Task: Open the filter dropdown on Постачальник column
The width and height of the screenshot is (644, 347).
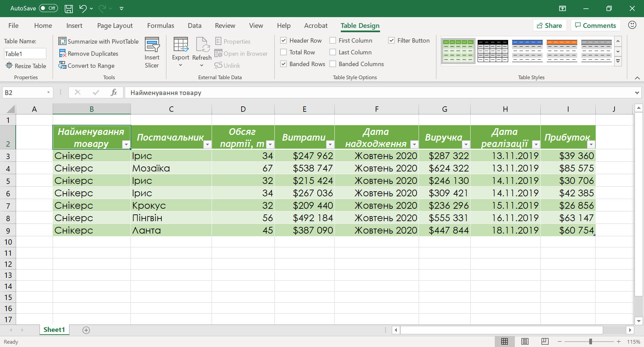Action: click(x=207, y=145)
